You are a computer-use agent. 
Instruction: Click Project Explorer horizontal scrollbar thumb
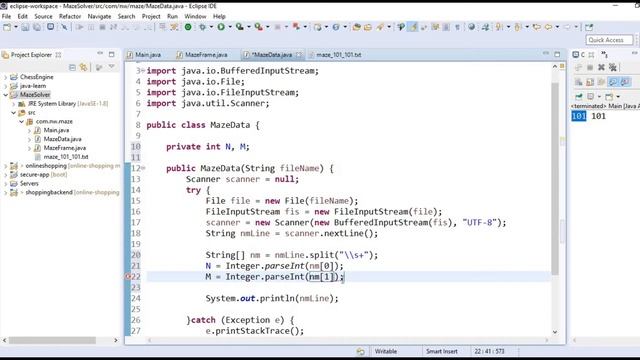coord(52,340)
